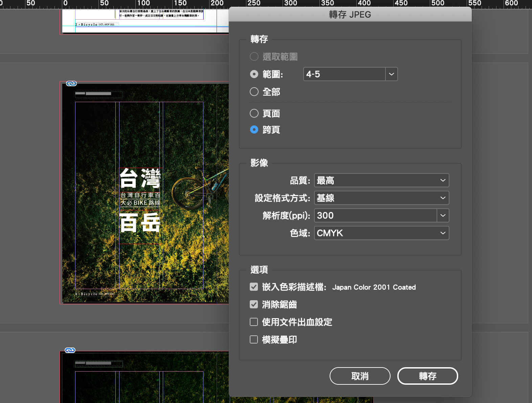Choose the 頁面 (Pages) radio button
The height and width of the screenshot is (403, 532).
coord(254,113)
